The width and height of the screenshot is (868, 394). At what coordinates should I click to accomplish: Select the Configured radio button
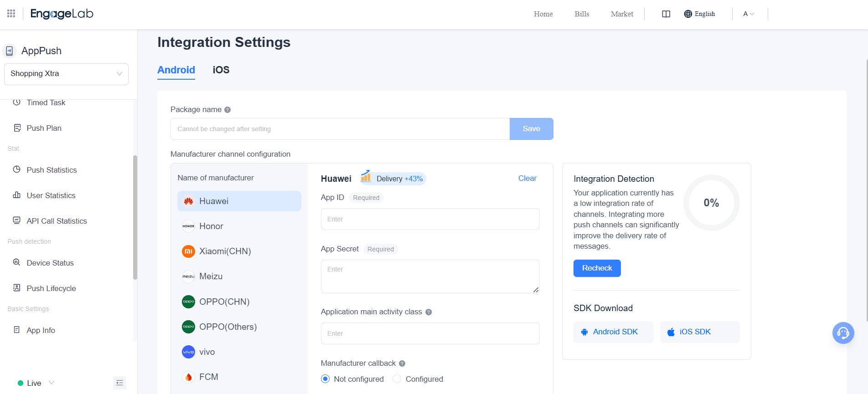[x=397, y=379]
